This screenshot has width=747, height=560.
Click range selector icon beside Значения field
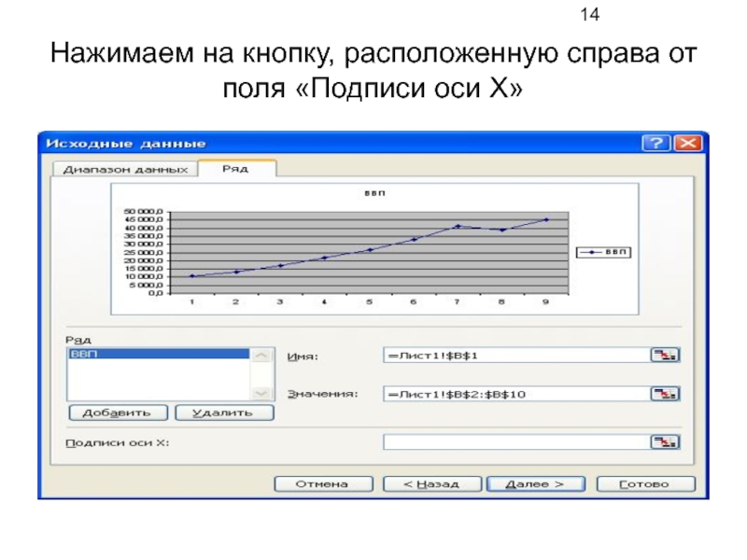[x=665, y=394]
